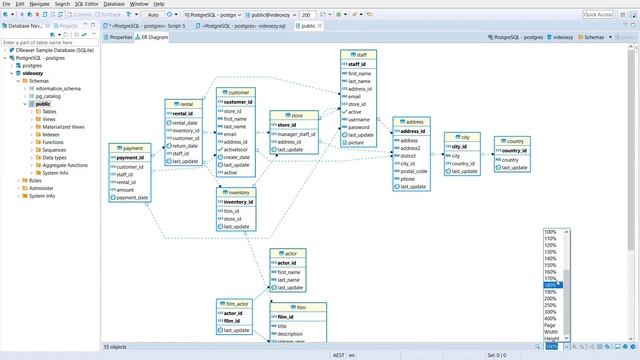Select 150% in zoom list
Image resolution: width=640 pixels, height=360 pixels.
[550, 265]
